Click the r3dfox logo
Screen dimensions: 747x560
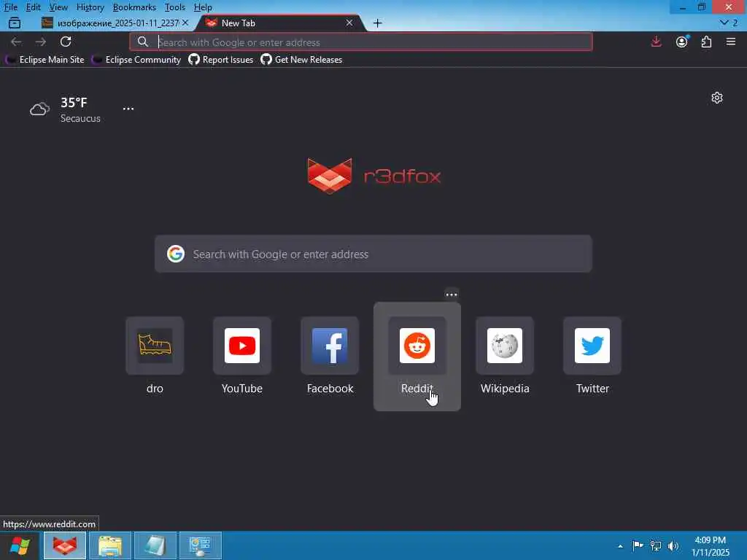click(x=374, y=176)
